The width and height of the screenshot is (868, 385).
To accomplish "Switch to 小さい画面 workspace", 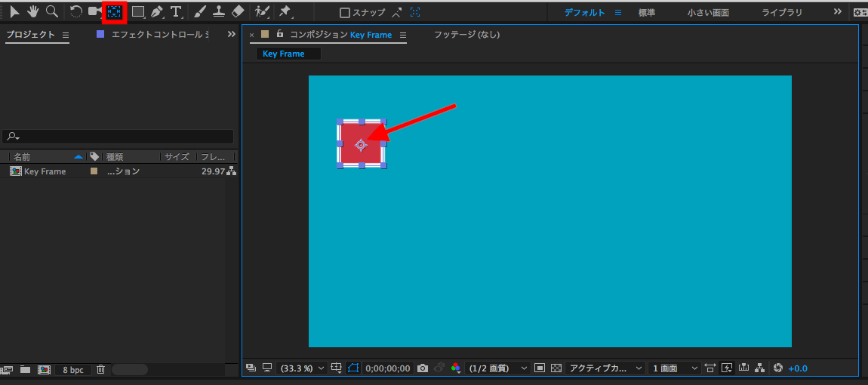I will pyautogui.click(x=708, y=12).
